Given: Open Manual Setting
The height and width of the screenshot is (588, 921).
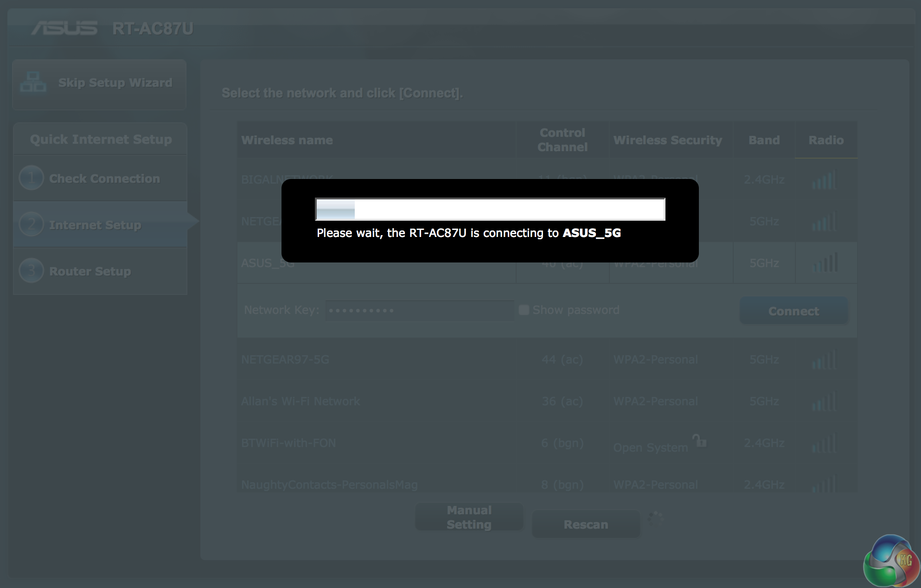Looking at the screenshot, I should 469,517.
